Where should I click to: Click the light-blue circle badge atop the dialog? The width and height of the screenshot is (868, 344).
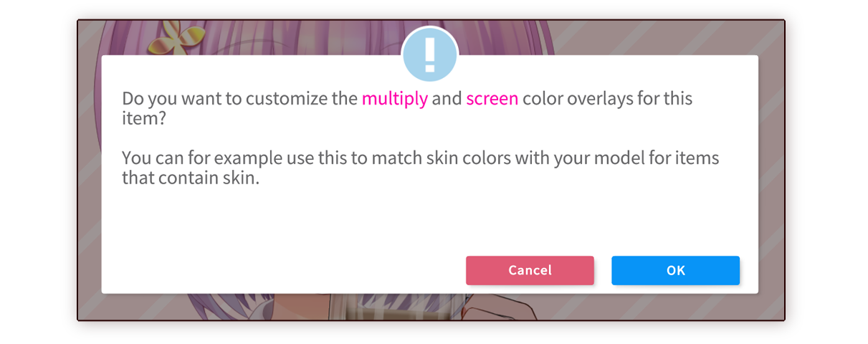point(430,54)
